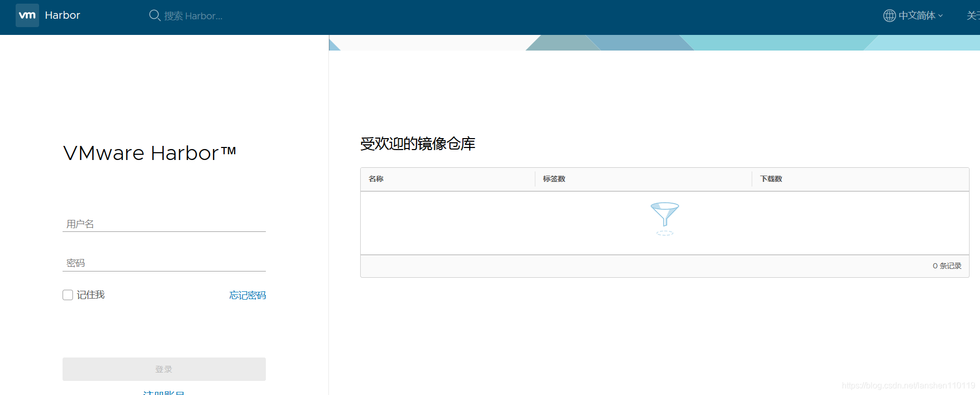Click the Harbor title in header
980x395 pixels.
[x=63, y=15]
